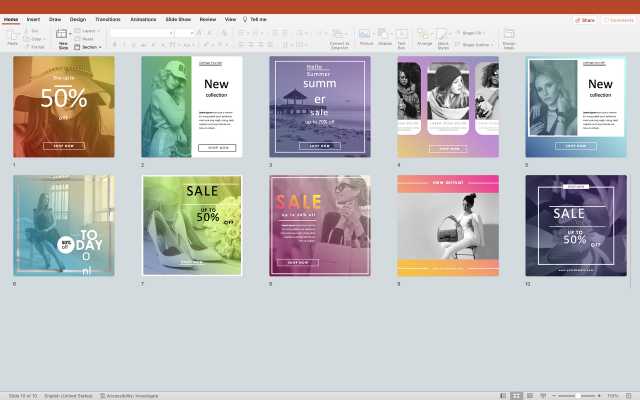
Task: Open the font name combo box
Action: point(140,32)
